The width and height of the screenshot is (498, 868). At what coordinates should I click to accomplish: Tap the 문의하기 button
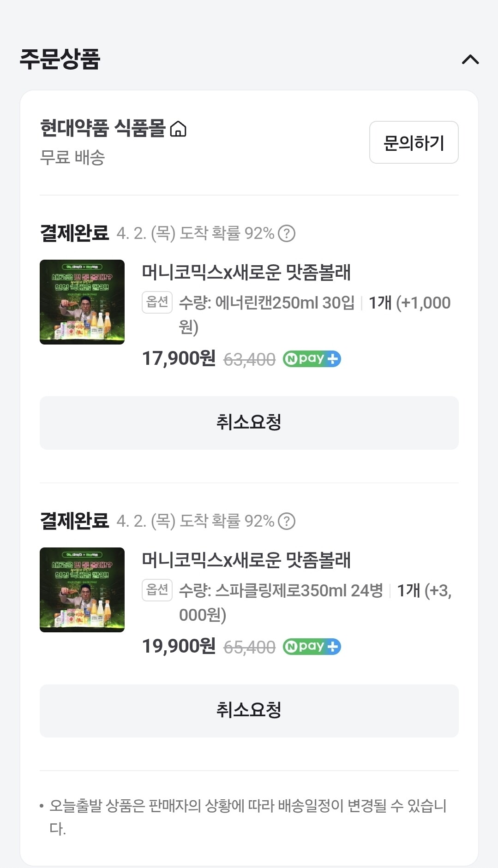point(414,143)
